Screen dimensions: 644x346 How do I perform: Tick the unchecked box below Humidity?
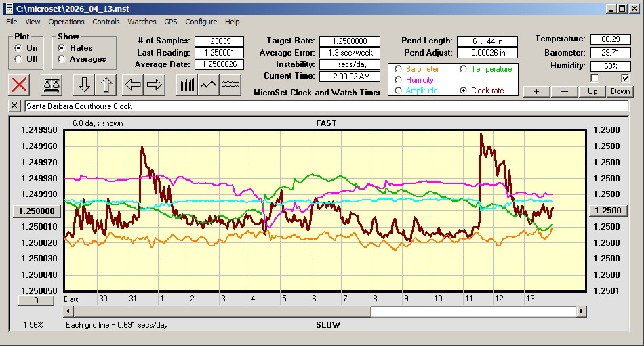coord(595,79)
